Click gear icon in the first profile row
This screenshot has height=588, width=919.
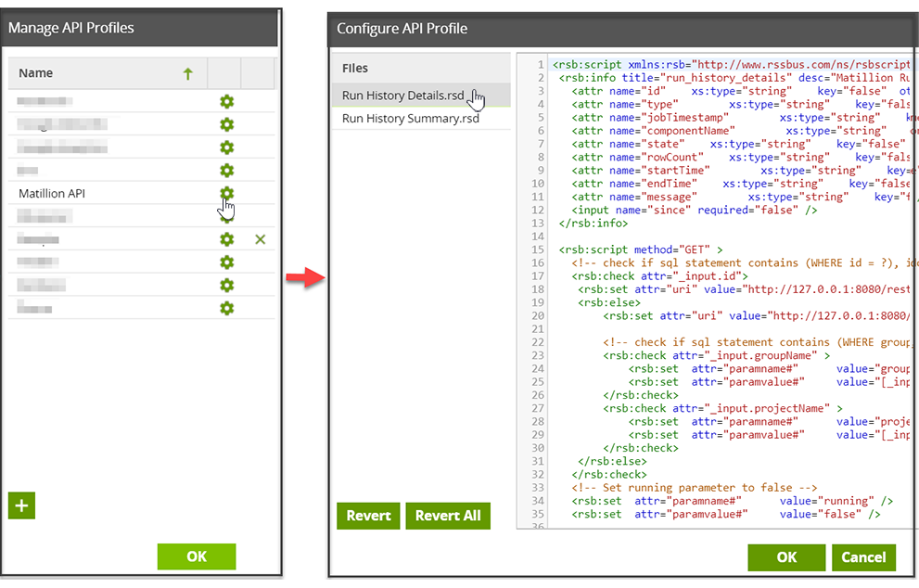[227, 101]
